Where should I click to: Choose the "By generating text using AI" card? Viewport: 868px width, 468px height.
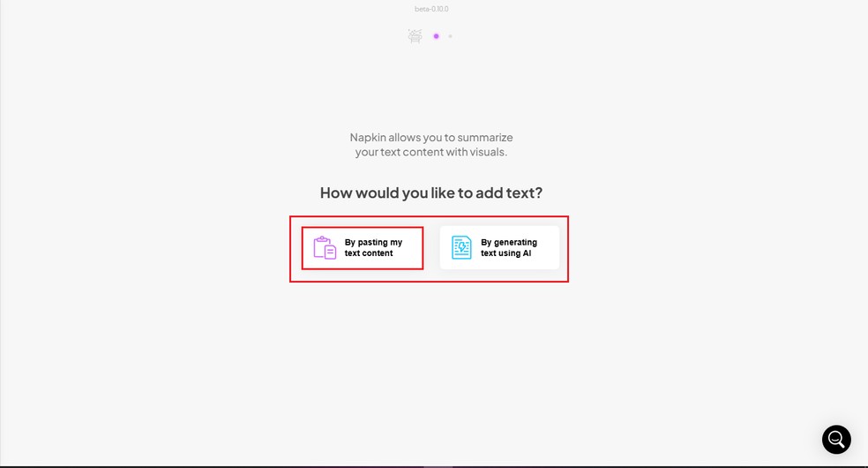pos(499,248)
